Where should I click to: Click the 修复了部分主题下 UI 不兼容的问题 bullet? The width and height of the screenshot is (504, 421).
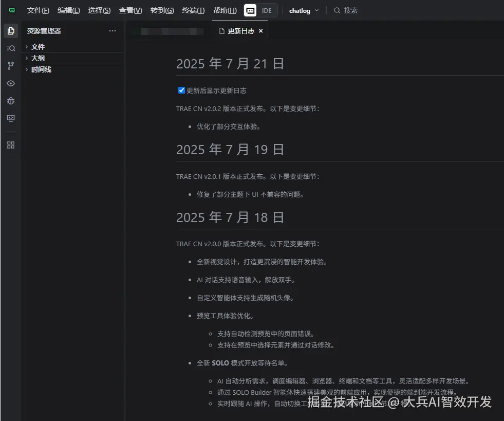tap(250, 195)
